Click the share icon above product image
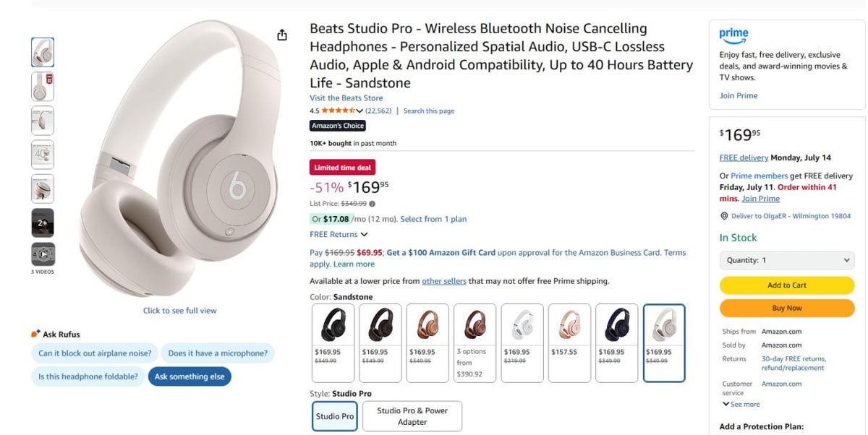This screenshot has width=868, height=435. 282,35
